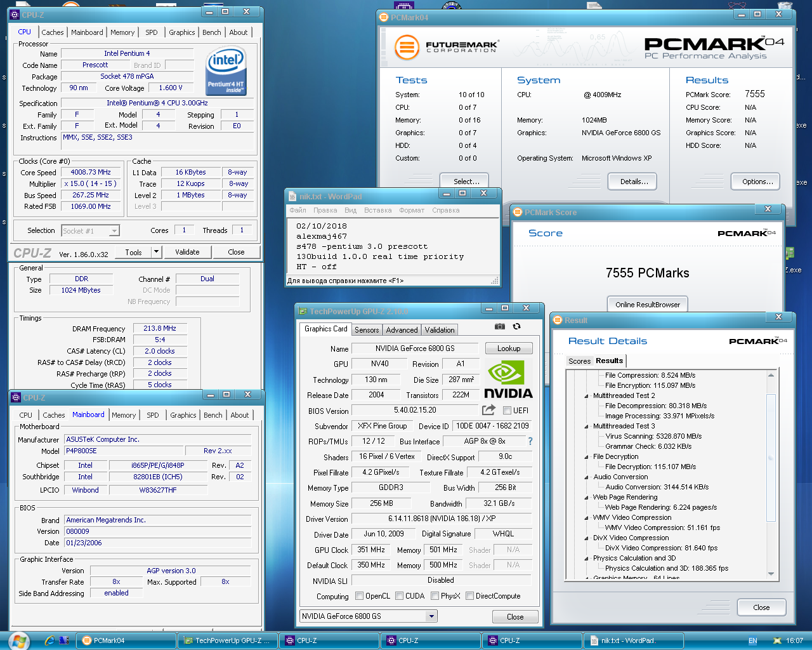This screenshot has width=812, height=650.
Task: Open the SPD tab in Mainboard CPU-Z window
Action: point(152,415)
